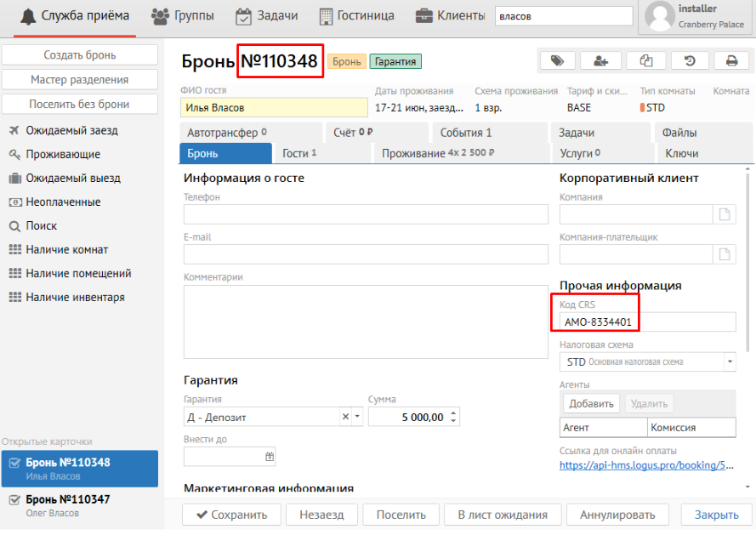Copy the booking with the duplicate icon
The width and height of the screenshot is (756, 535).
point(645,60)
